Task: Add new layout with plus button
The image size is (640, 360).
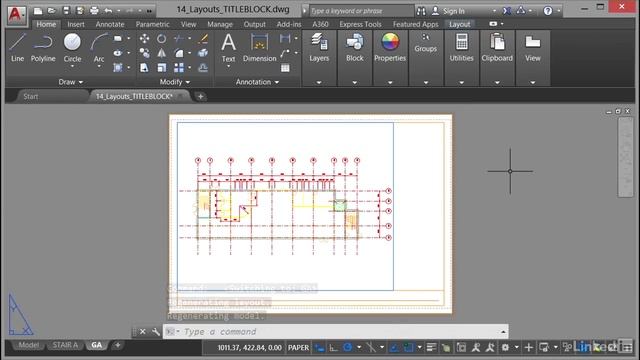Action: (x=118, y=345)
